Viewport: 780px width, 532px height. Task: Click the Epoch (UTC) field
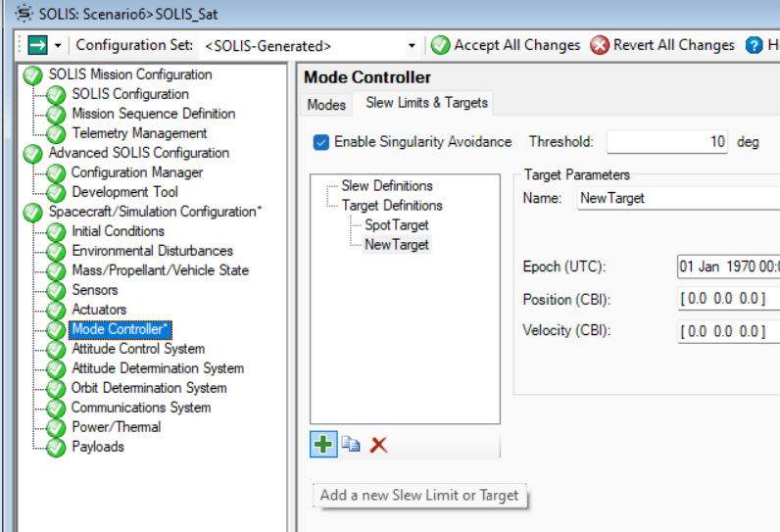coord(729,266)
